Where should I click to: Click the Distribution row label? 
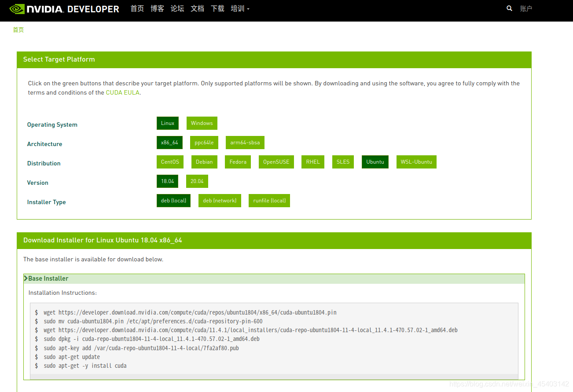44,164
